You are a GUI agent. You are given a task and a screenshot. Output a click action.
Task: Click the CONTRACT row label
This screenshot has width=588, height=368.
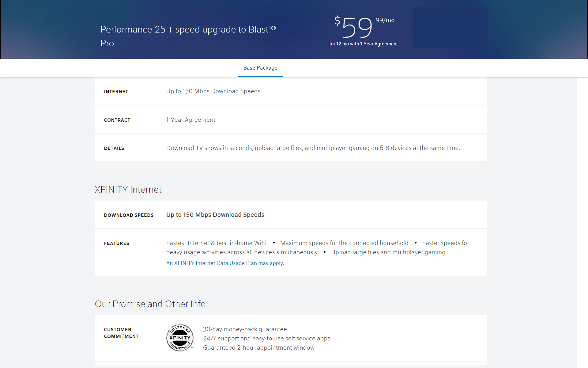[117, 120]
